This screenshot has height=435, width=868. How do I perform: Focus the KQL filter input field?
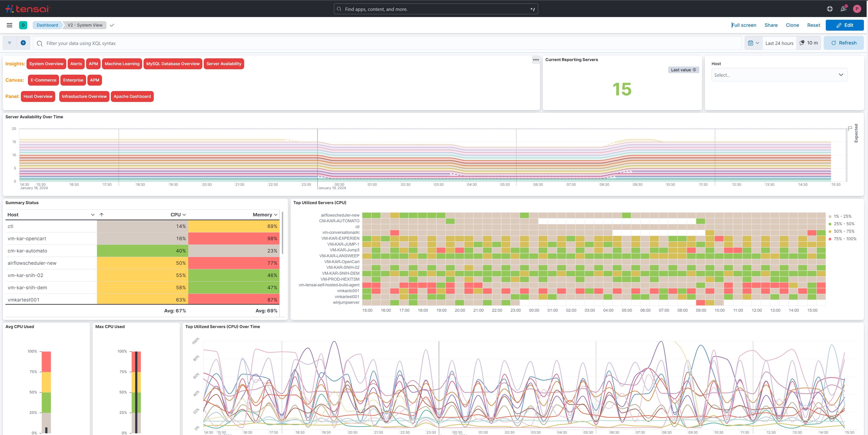387,43
